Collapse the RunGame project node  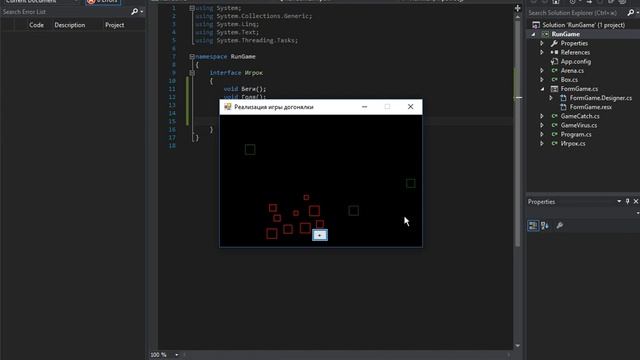(533, 35)
